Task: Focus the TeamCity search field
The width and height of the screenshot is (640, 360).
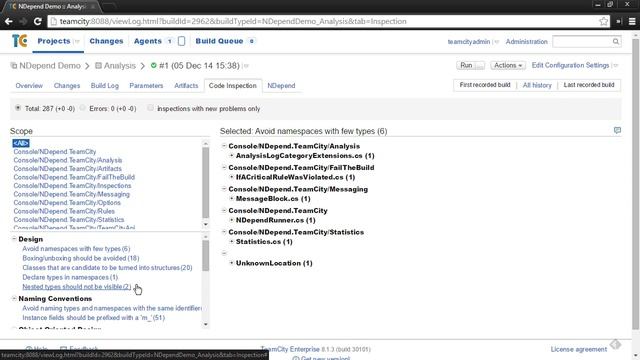Action: 582,41
